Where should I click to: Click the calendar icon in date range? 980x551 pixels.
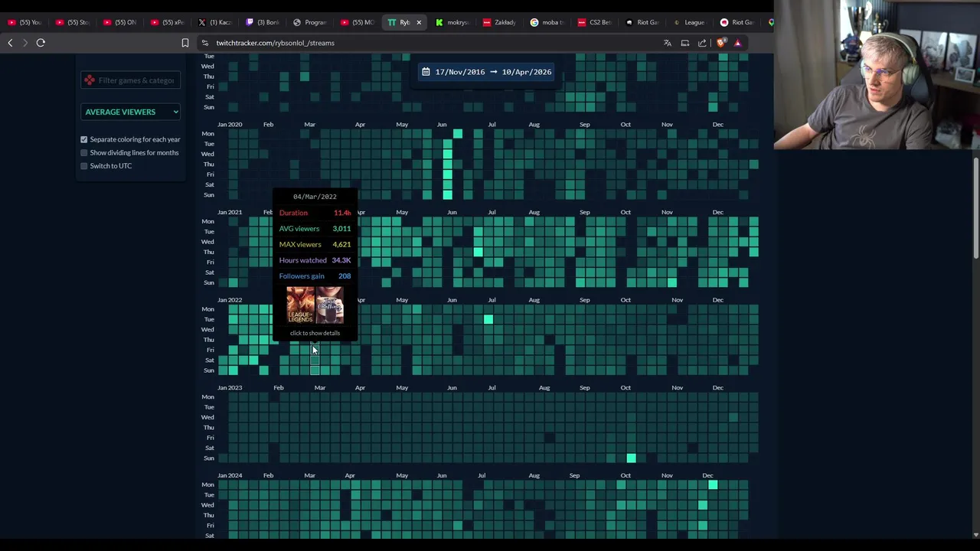tap(426, 72)
